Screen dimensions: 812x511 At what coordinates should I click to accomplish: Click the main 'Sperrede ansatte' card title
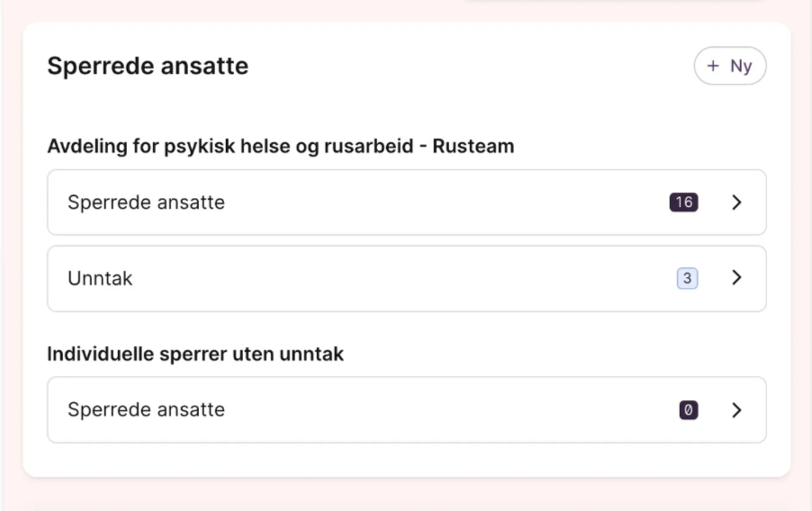click(148, 66)
